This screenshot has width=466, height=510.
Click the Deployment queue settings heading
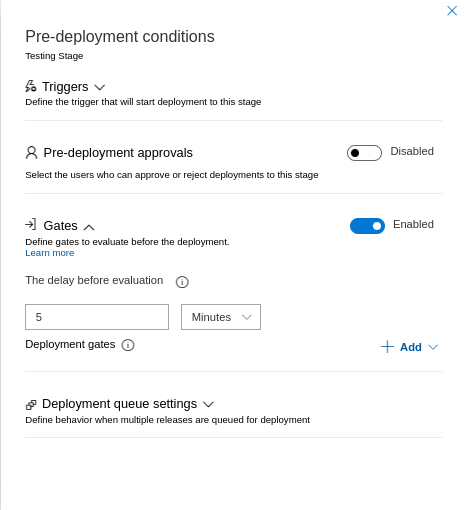click(x=119, y=404)
